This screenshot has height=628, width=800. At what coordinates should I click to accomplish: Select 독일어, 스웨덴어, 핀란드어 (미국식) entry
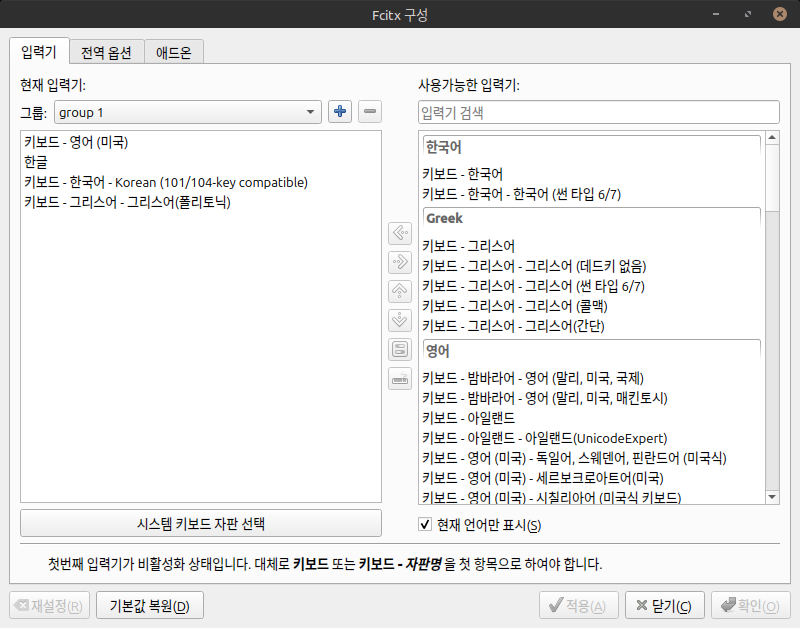coord(592,458)
